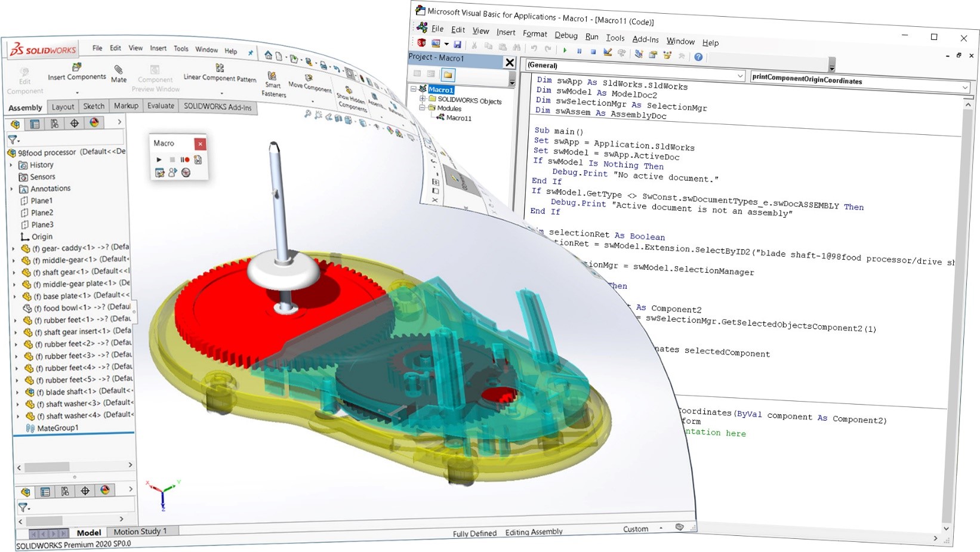980x552 pixels.
Task: Click the Edit Component button
Action: [24, 79]
